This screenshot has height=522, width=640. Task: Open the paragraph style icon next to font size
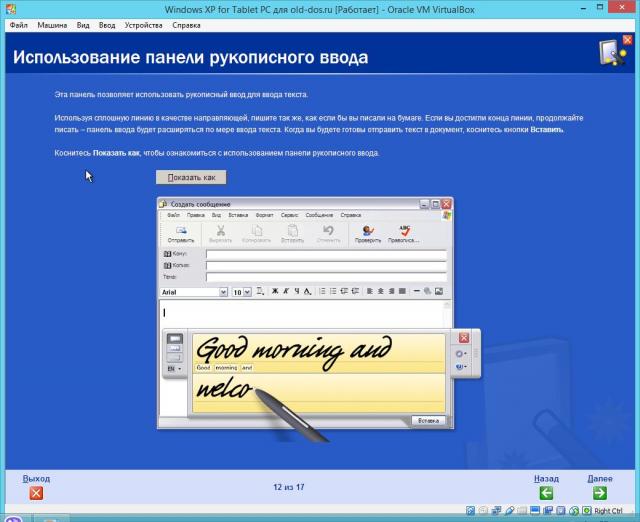[260, 291]
